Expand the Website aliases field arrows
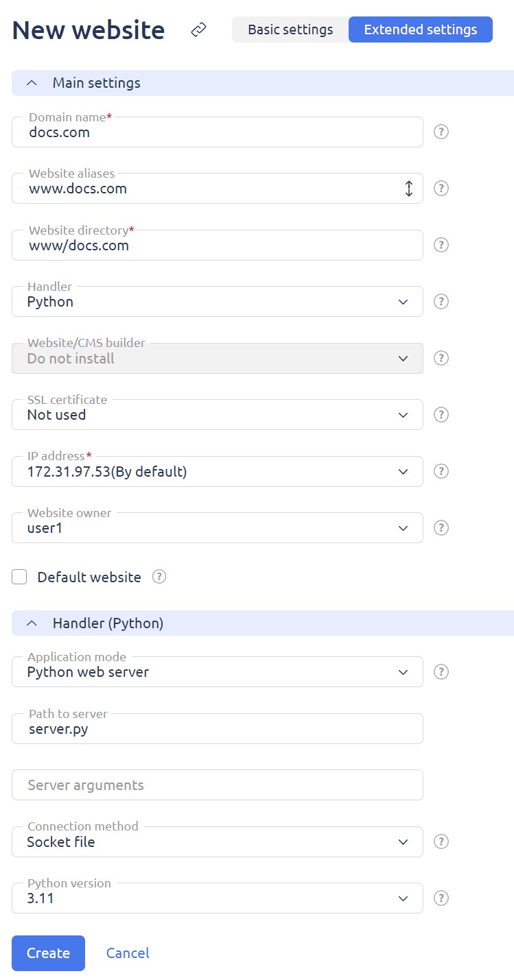The height and width of the screenshot is (980, 514). click(409, 189)
